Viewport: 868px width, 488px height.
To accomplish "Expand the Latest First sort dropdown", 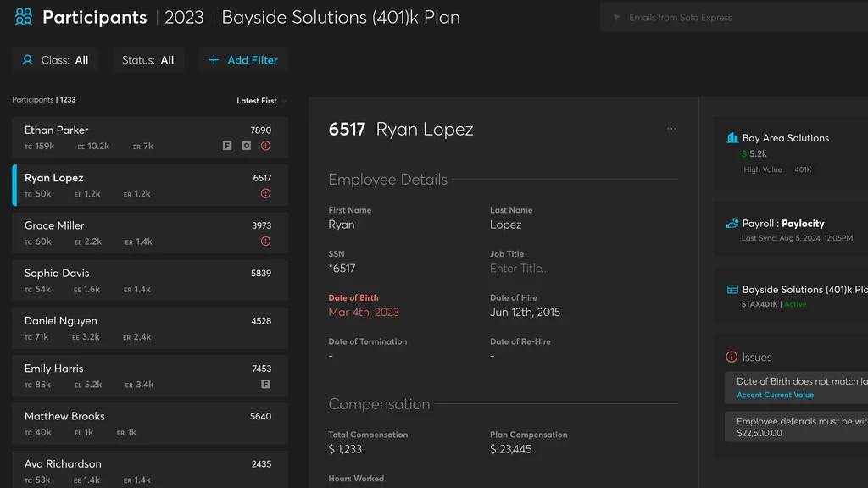I will click(261, 101).
